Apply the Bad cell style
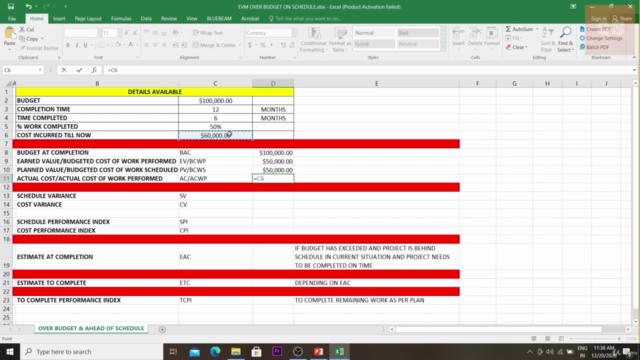Image resolution: width=640 pixels, height=360 pixels. pos(418,33)
